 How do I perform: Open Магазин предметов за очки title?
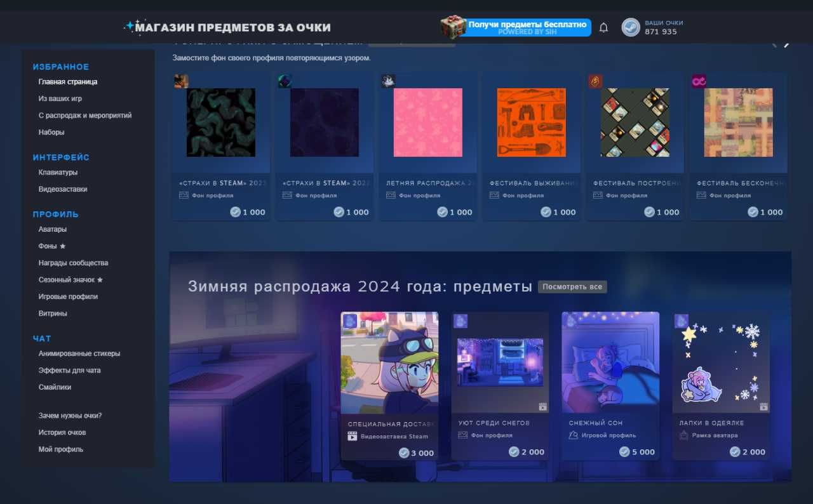tap(233, 27)
